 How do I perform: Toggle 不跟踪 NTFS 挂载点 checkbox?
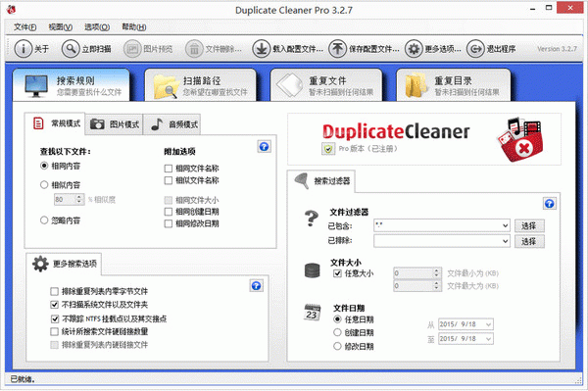point(54,319)
